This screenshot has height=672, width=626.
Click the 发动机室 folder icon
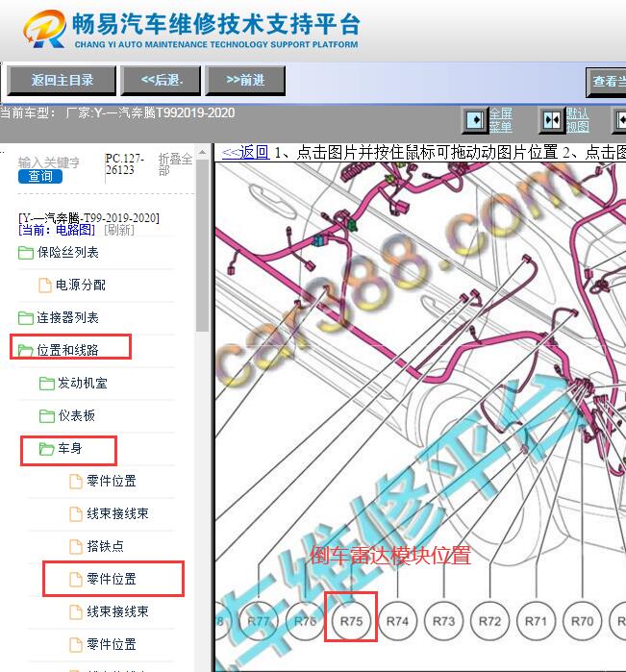pyautogui.click(x=47, y=384)
